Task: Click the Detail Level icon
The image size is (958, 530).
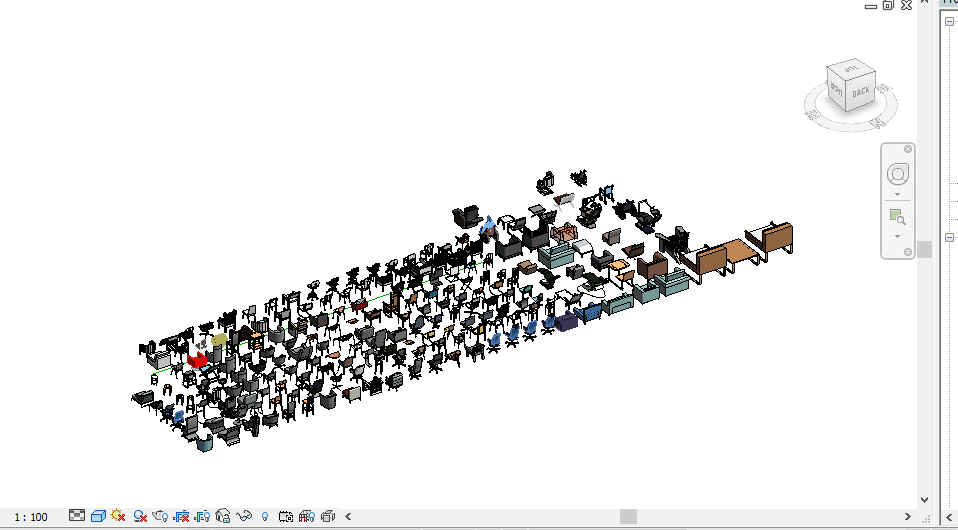Action: pos(78,516)
